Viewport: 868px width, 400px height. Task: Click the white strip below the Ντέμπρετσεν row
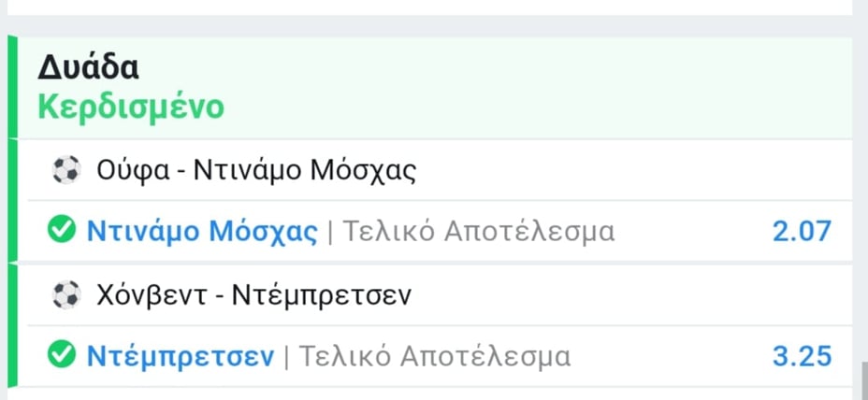click(x=430, y=393)
